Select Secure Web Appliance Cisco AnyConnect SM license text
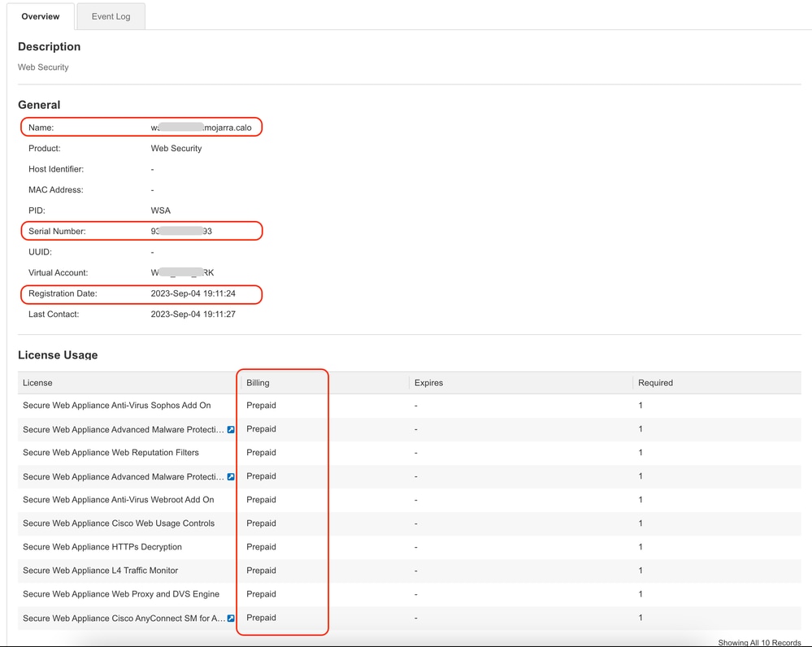Viewport: 812px width, 647px height. click(124, 618)
